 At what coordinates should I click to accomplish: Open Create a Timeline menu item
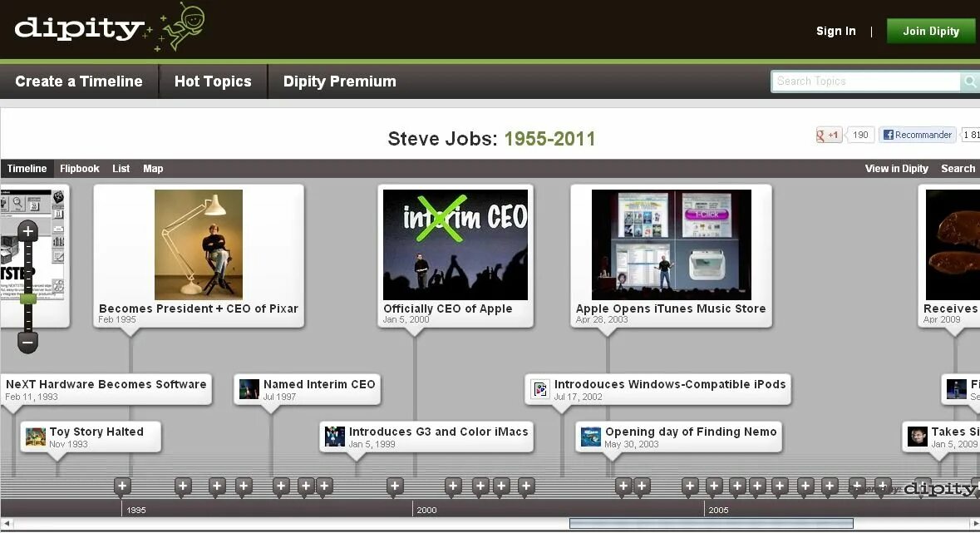(79, 81)
